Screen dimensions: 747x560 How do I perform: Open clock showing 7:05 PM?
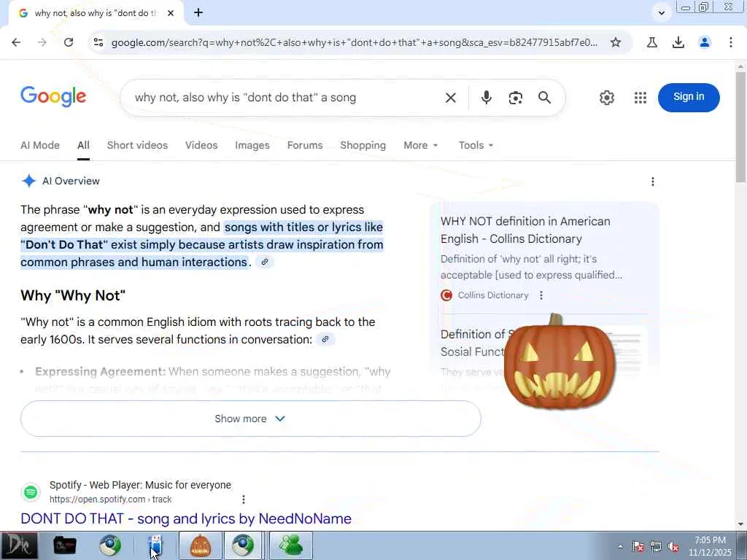pos(710,546)
